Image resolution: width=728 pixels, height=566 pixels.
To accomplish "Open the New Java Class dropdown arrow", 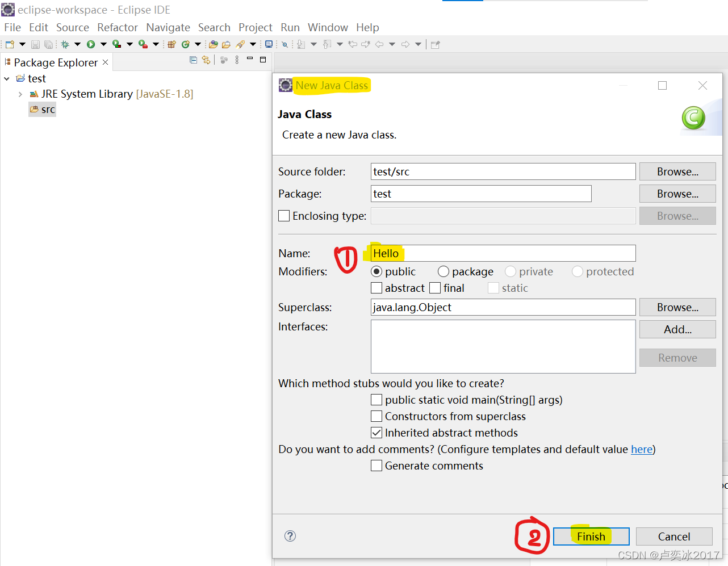I will 198,44.
